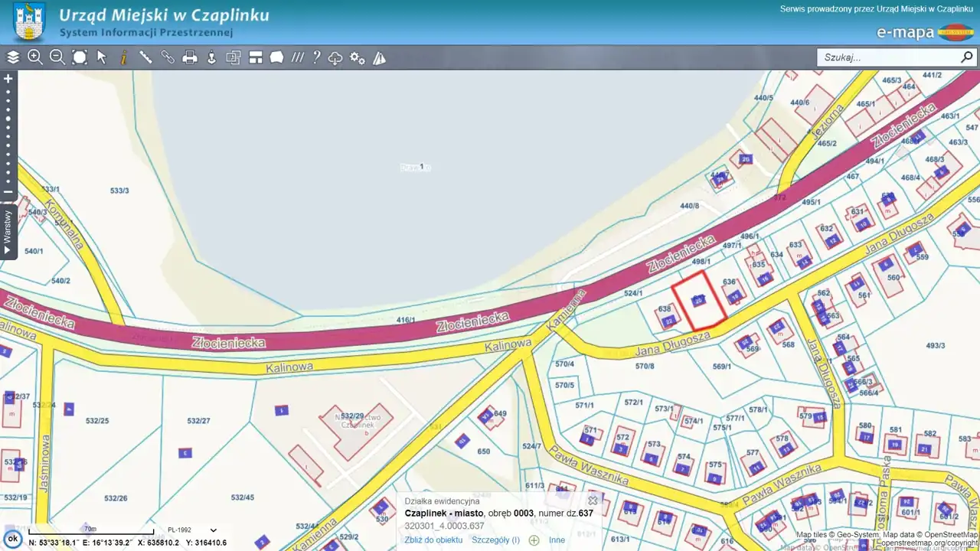
Task: Select the zoom out magnifier tool
Action: [x=57, y=57]
